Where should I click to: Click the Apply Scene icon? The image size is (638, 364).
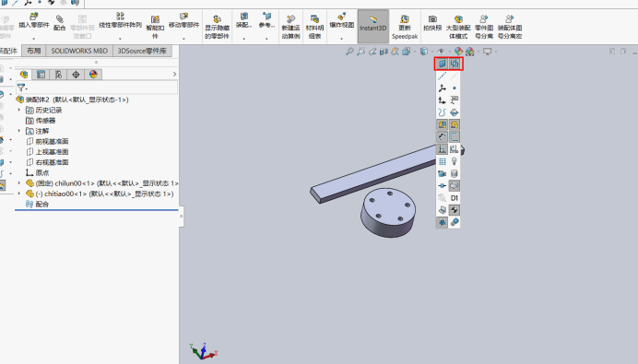coord(470,52)
